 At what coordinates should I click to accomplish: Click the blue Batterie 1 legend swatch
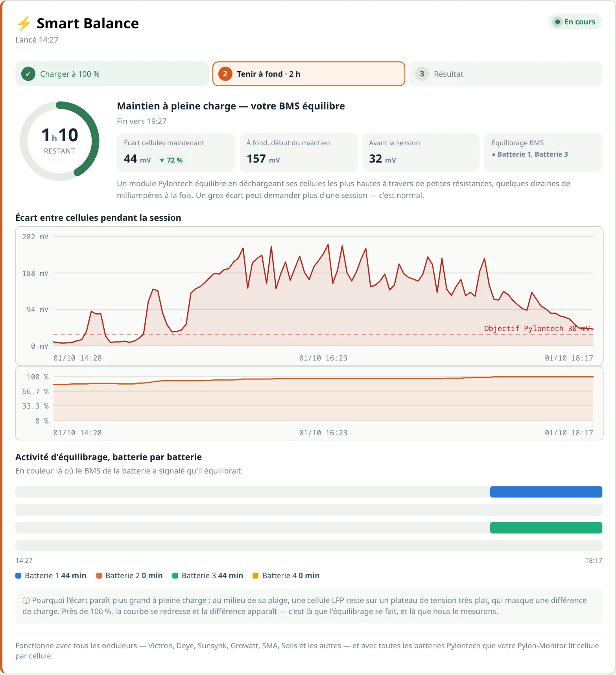18,575
